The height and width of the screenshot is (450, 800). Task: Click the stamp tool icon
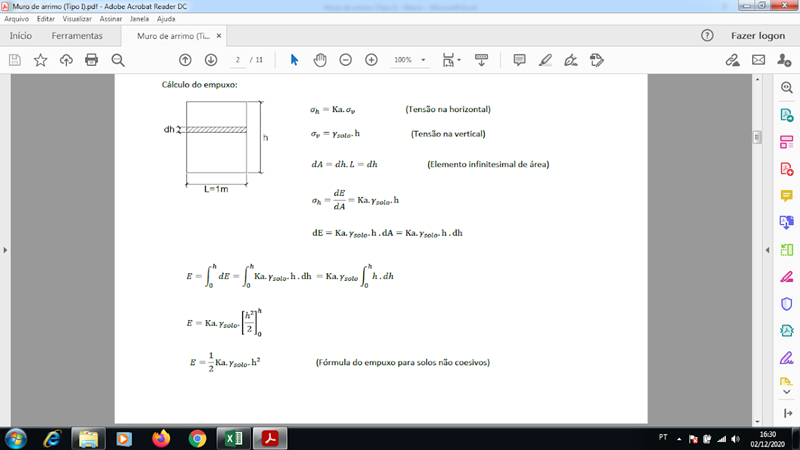[597, 60]
